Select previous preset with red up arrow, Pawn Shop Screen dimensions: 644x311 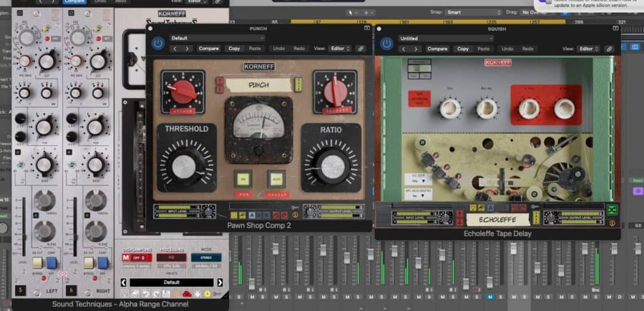[x=219, y=80]
